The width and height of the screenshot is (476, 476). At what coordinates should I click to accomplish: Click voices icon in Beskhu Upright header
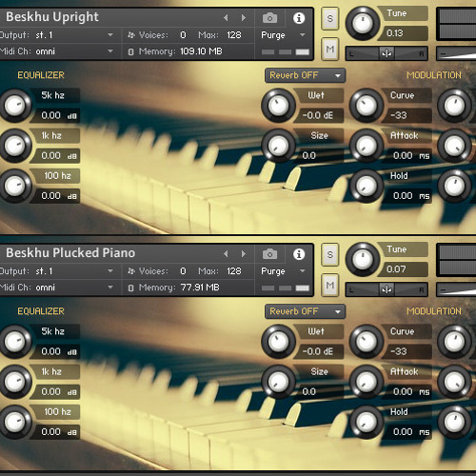click(x=130, y=35)
